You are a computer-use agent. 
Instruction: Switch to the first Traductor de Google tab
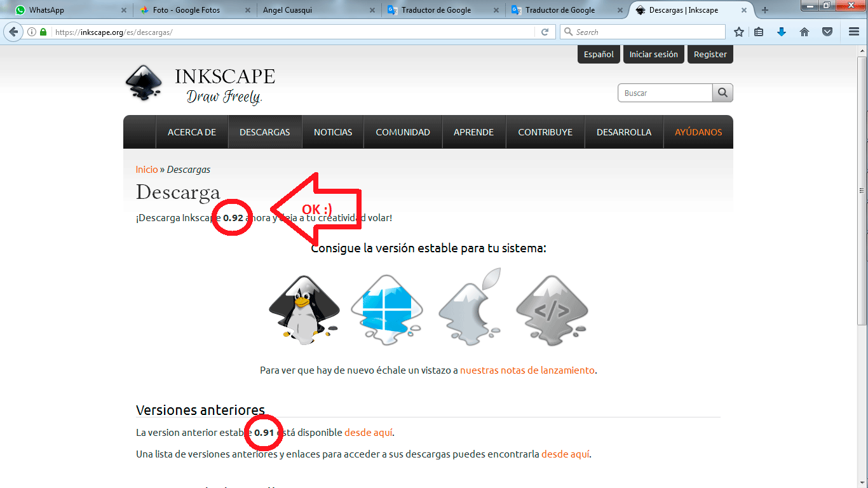tap(443, 10)
